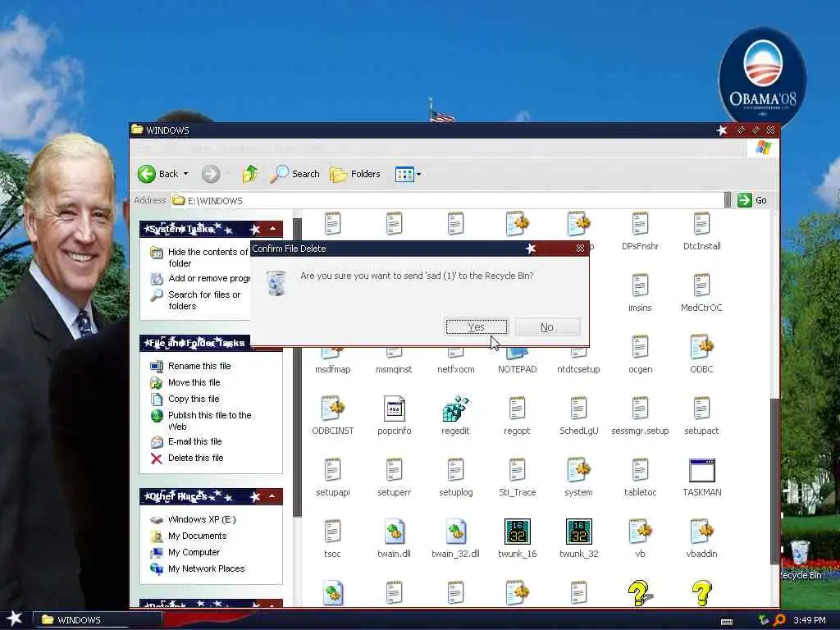Screen dimensions: 840x630
Task: Click Delete this file
Action: pyautogui.click(x=188, y=458)
